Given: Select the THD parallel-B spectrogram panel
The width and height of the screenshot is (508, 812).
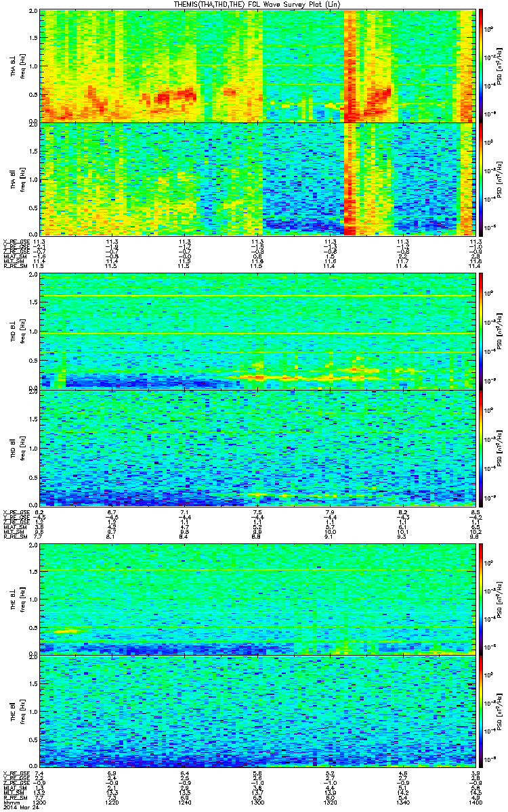Looking at the screenshot, I should (257, 447).
